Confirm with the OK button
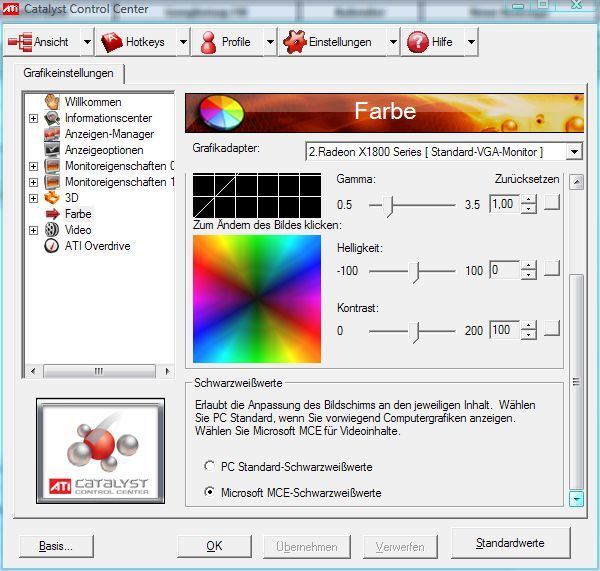Screen dimensions: 600x571 point(214,546)
